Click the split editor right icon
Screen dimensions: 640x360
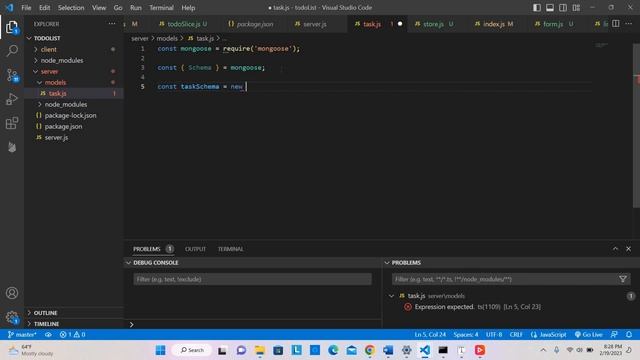coord(616,24)
